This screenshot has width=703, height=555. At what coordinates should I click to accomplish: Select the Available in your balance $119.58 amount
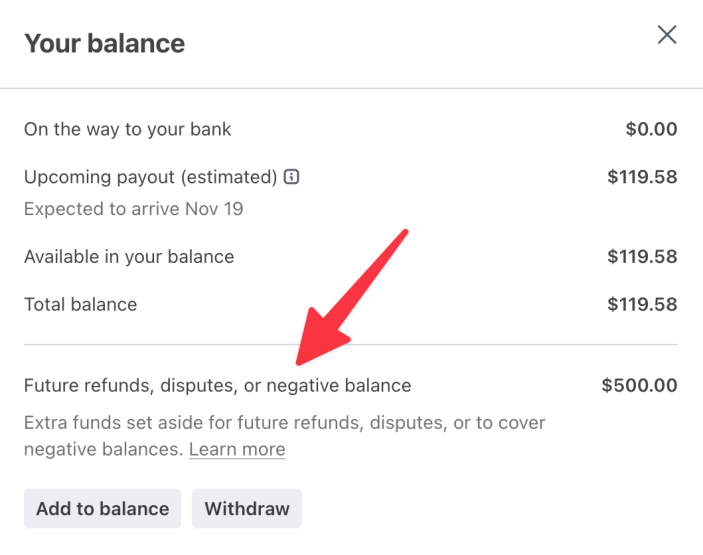tap(642, 257)
